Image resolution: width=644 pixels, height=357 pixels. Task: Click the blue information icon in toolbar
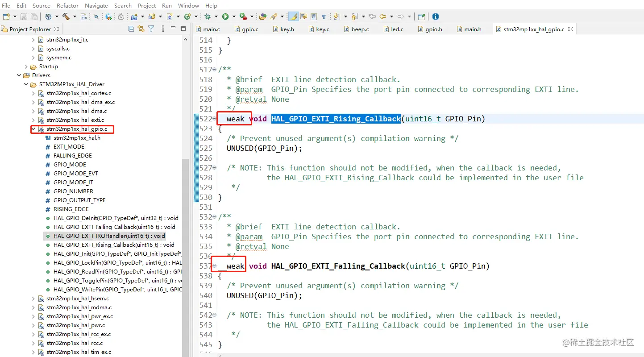tap(436, 17)
